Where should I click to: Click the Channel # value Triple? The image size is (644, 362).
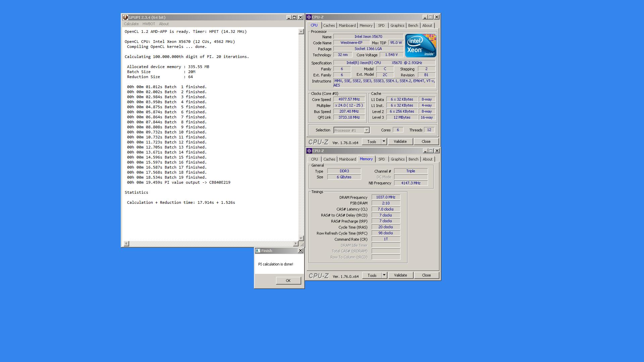(x=411, y=171)
